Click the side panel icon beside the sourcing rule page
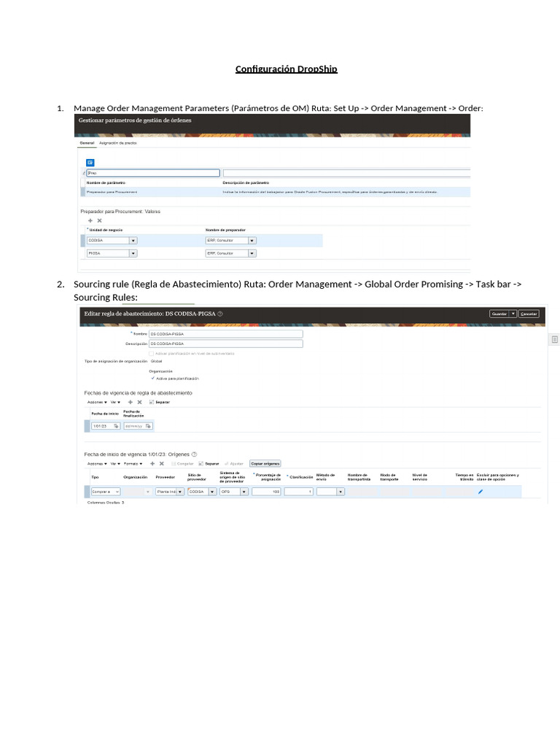Screen dimensions: 560x747 click(555, 339)
